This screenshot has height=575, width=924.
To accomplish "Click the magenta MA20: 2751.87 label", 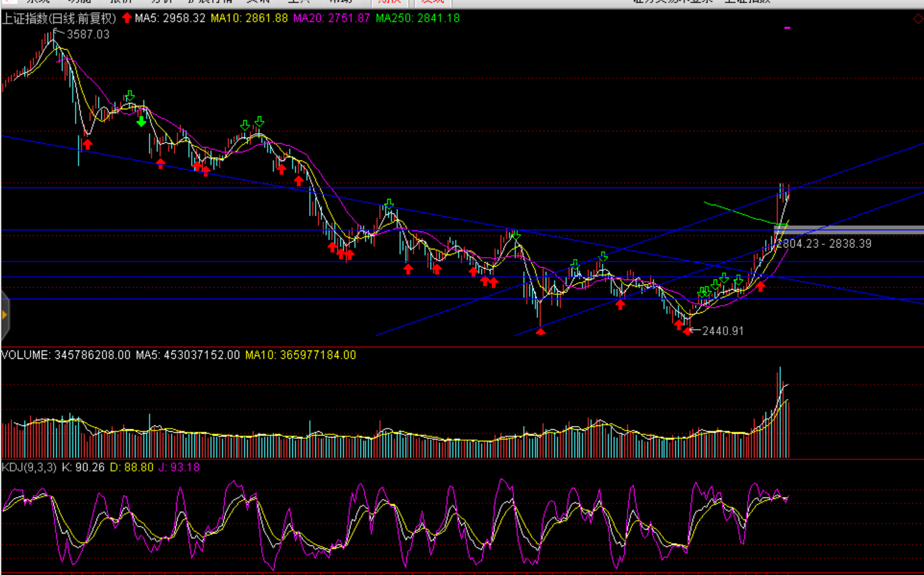I will point(331,19).
